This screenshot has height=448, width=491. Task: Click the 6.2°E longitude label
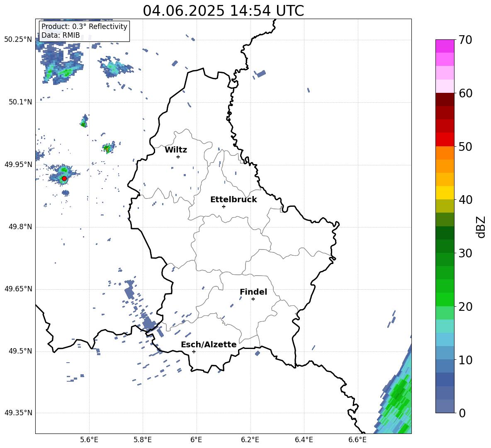[250, 440]
